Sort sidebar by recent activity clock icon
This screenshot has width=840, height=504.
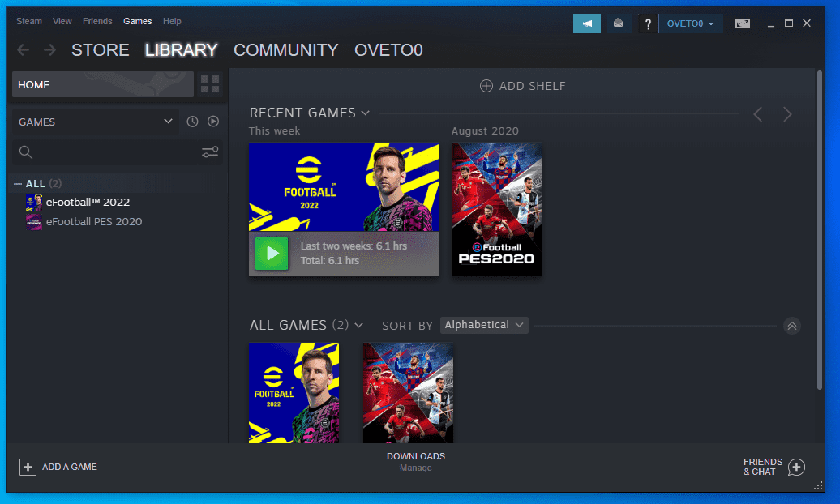pos(192,122)
